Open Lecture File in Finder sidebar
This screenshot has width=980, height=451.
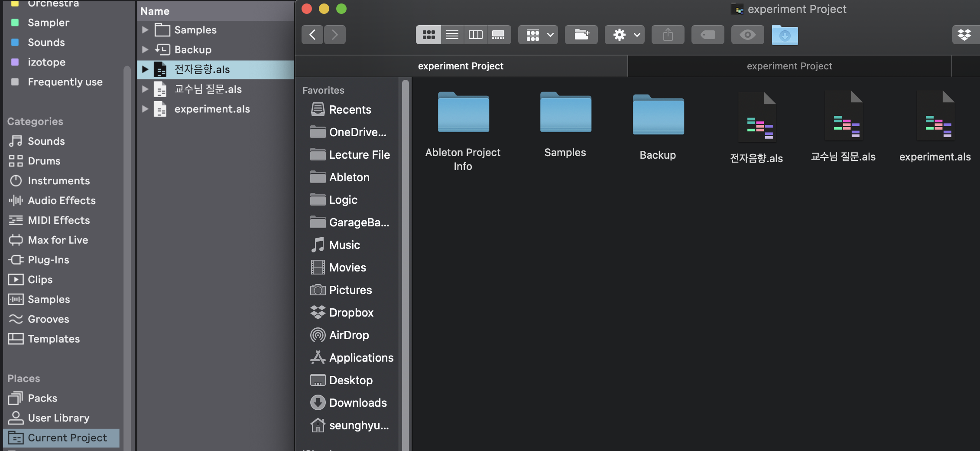click(350, 155)
